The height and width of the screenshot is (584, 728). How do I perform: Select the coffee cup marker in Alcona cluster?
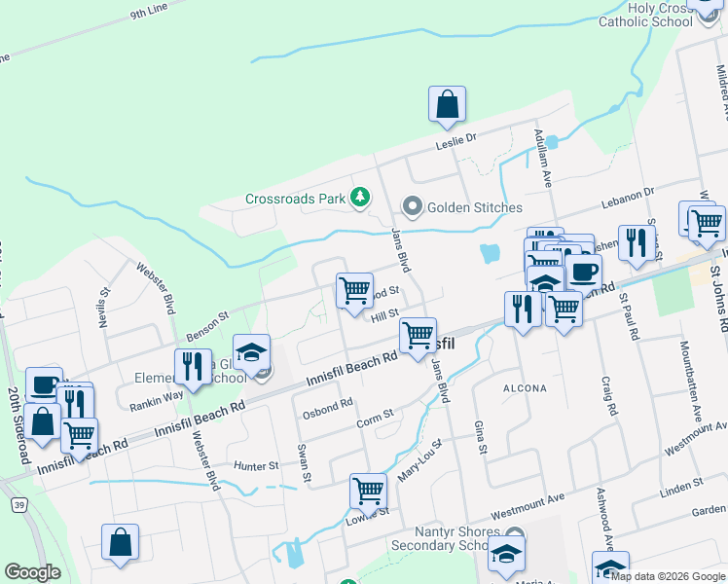coord(584,274)
